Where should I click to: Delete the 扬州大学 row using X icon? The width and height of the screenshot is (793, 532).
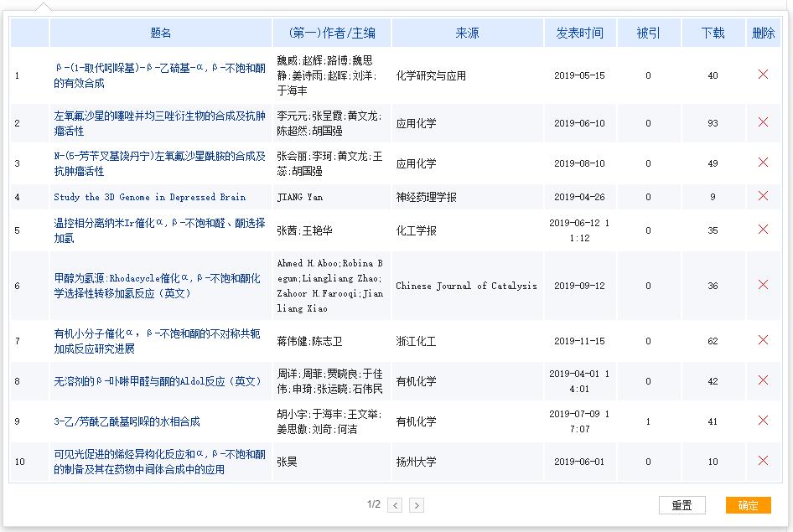[763, 461]
